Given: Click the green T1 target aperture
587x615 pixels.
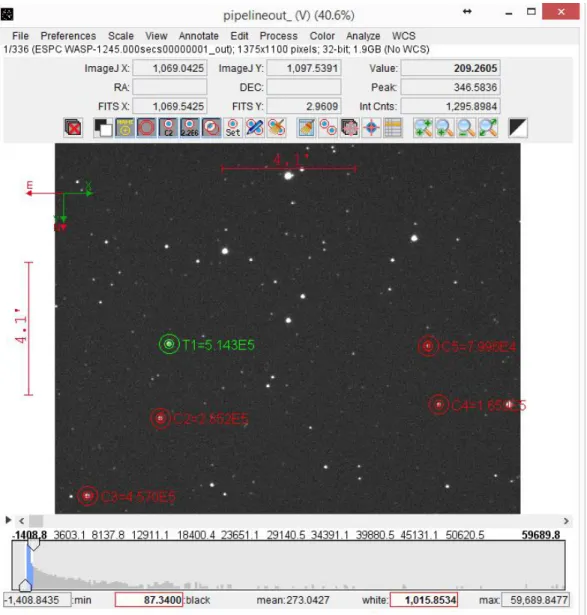Looking at the screenshot, I should (169, 344).
